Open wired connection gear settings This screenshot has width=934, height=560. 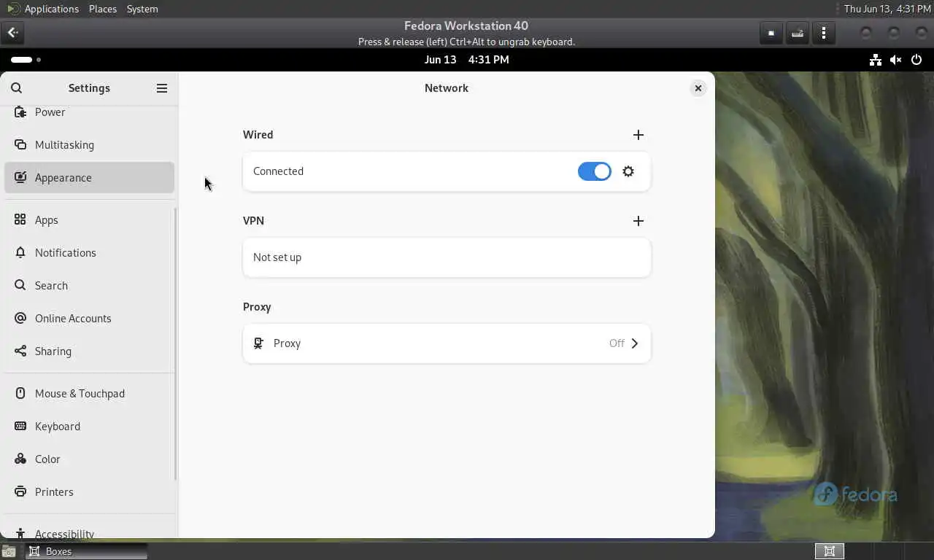pos(628,171)
